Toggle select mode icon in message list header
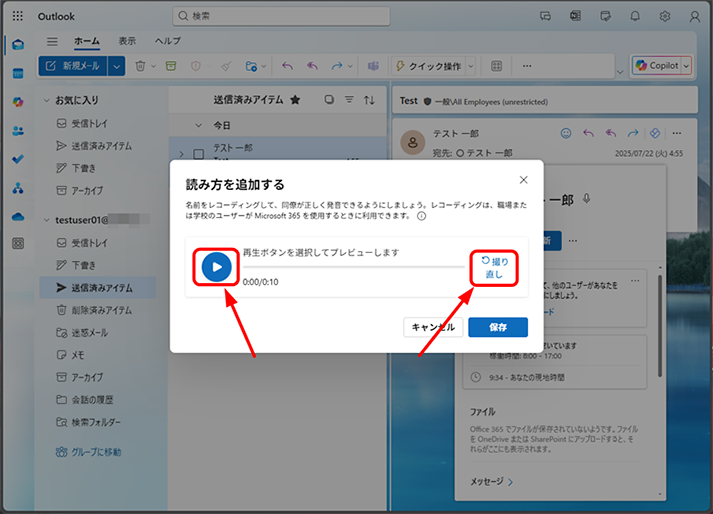Image resolution: width=713 pixels, height=514 pixels. [329, 100]
